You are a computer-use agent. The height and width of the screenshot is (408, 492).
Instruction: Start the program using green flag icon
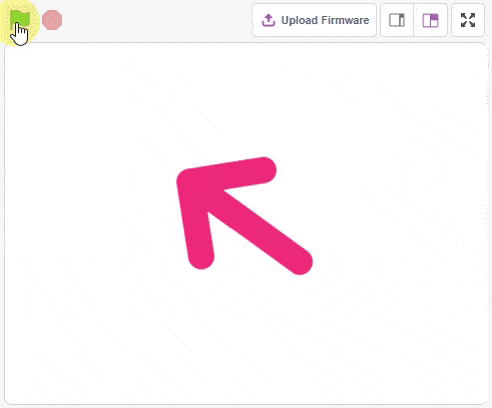[20, 20]
